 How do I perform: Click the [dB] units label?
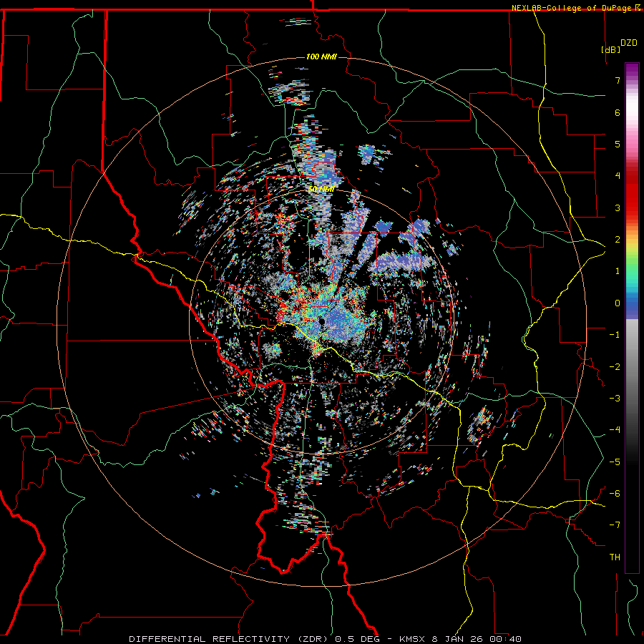[x=611, y=49]
